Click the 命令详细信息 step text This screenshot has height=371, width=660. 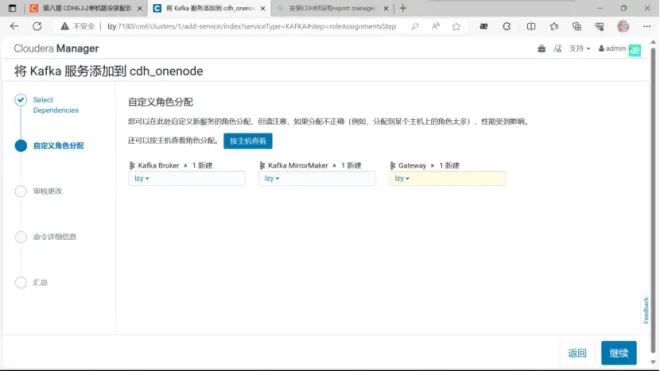[55, 237]
